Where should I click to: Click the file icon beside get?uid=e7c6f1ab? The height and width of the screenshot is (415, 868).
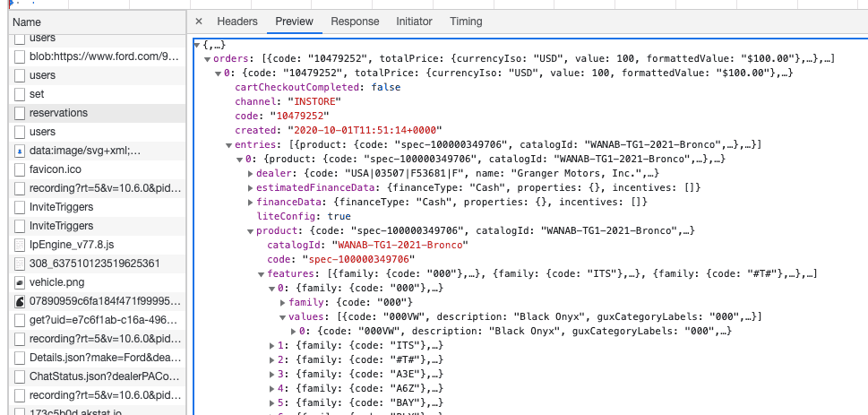tap(20, 320)
